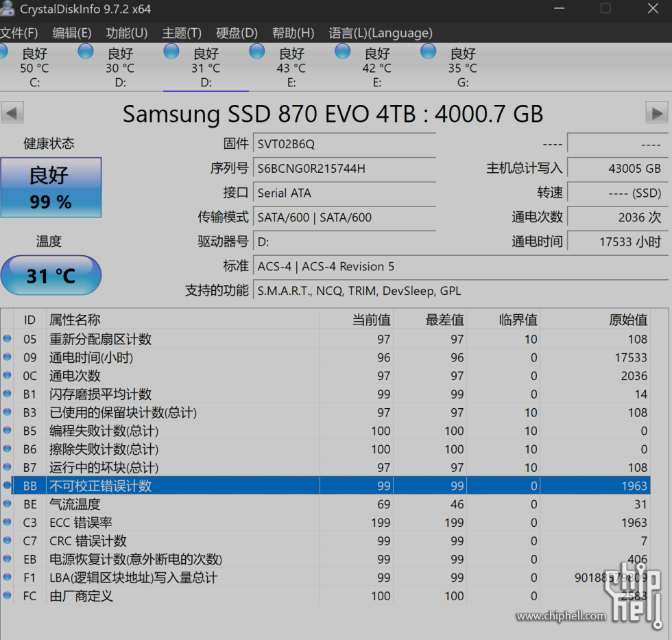Click the serial number field S6BCNG0R215744H
Image resolution: width=672 pixels, height=640 pixels.
344,169
